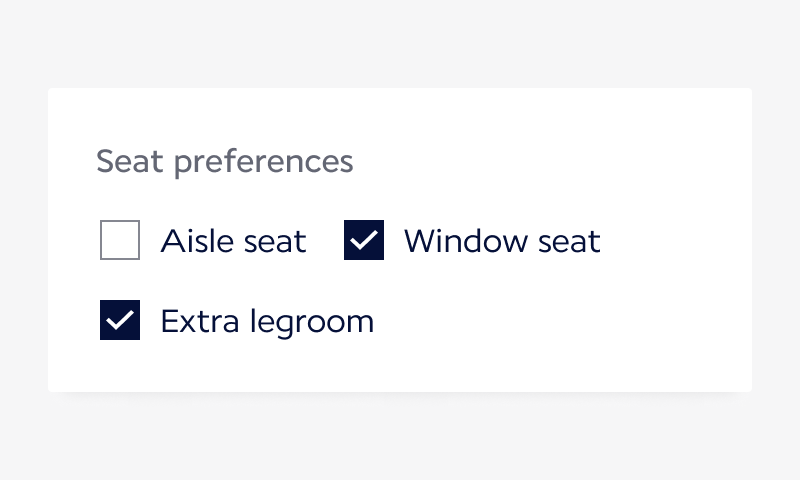Turn off Extra legroom preference
This screenshot has height=480, width=800.
pyautogui.click(x=120, y=321)
